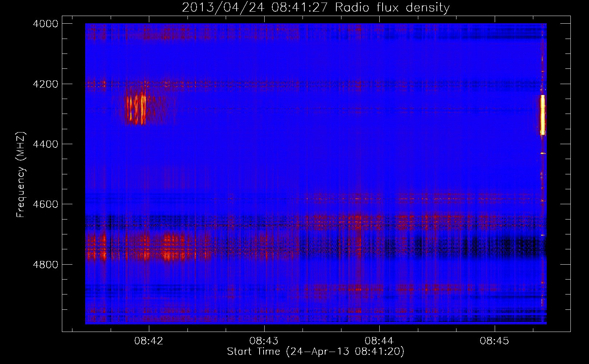Click the '4600' frequency axis label

point(46,204)
